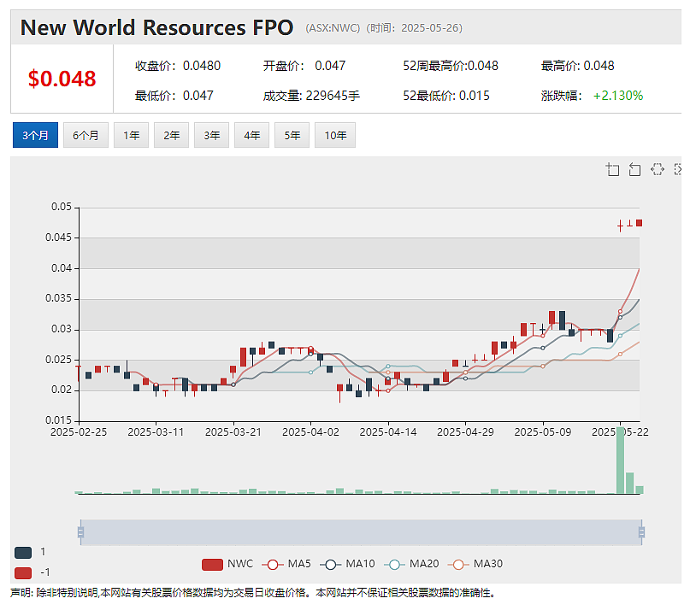
Task: Click the 0.05 y-axis label
Action: tap(62, 207)
